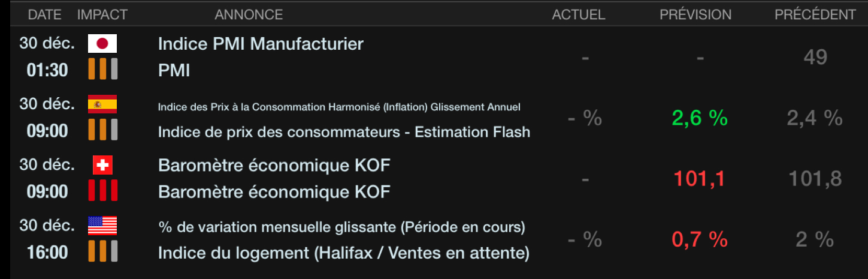Sort by the IMPACT column header
The image size is (868, 279).
click(x=102, y=14)
